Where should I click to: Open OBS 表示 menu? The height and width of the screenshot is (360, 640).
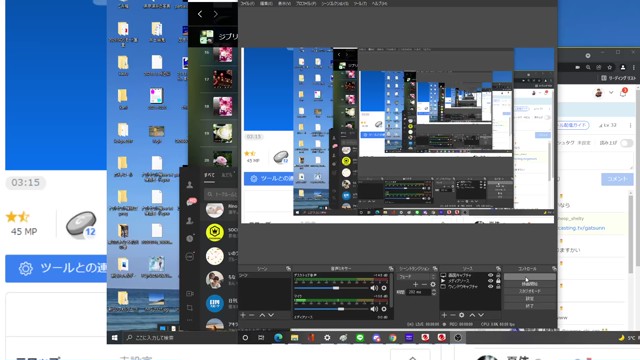pos(284,3)
